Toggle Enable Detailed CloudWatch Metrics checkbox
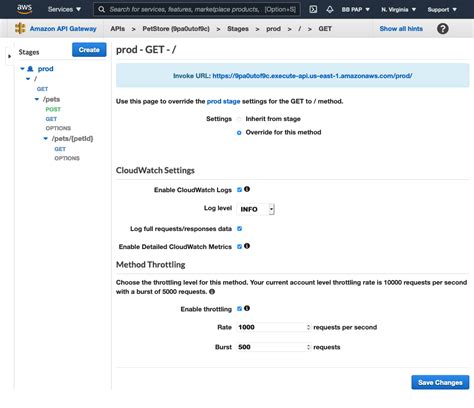 [x=239, y=247]
